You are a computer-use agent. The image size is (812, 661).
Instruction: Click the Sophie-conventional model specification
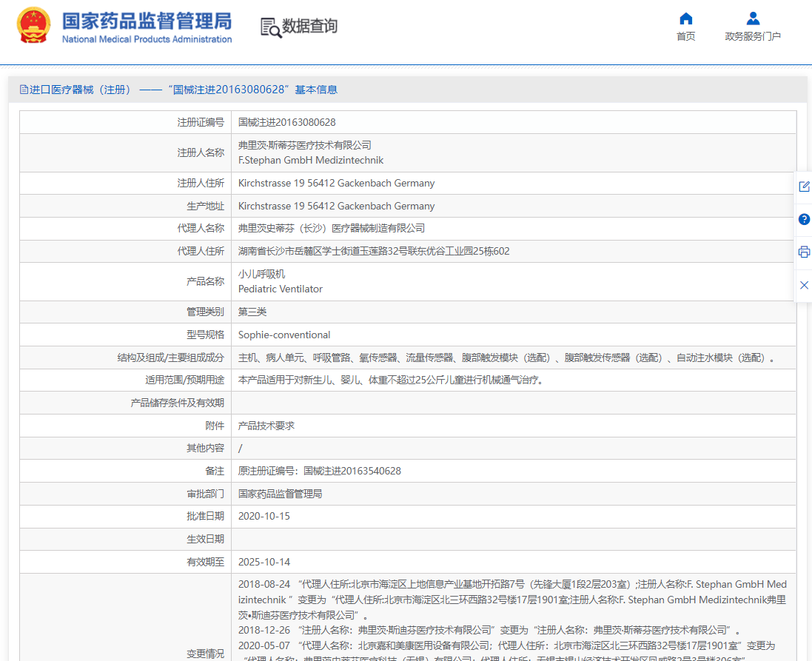(x=284, y=335)
